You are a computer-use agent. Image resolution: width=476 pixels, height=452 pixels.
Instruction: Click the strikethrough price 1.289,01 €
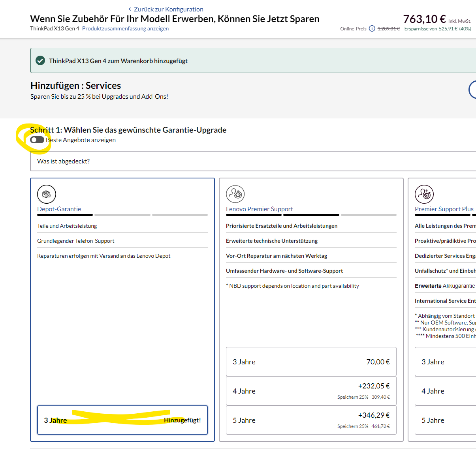389,28
